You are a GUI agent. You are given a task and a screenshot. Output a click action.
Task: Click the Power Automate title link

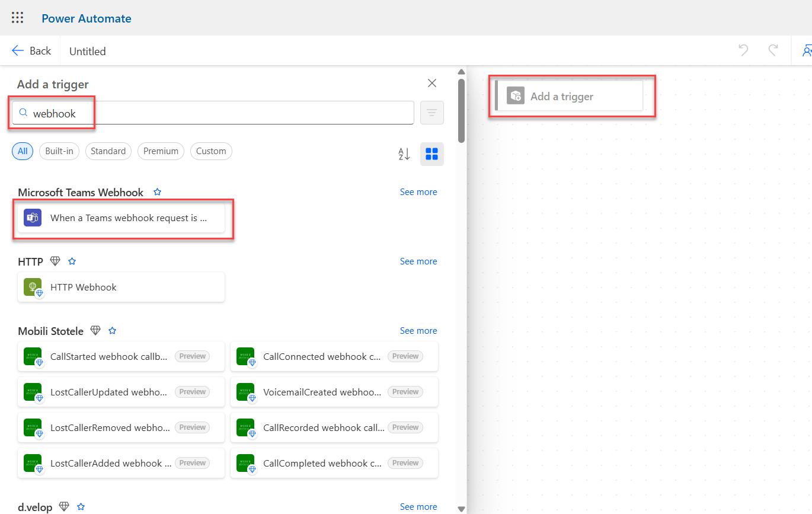click(x=87, y=18)
